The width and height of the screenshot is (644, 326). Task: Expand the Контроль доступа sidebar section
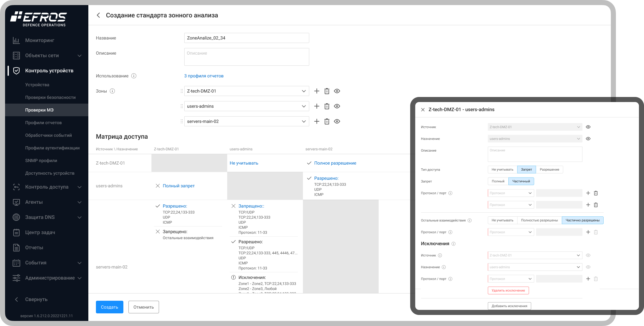click(80, 187)
